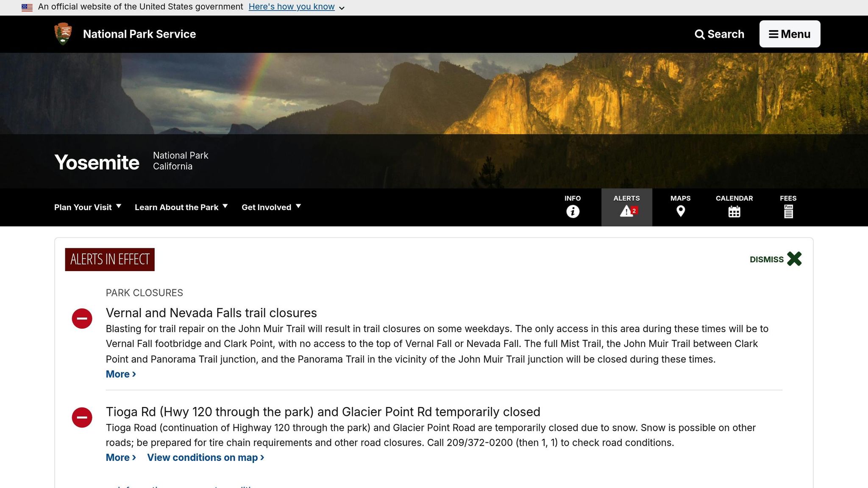The height and width of the screenshot is (488, 868).
Task: Click the Tioga Rd and Glacier Point Rd closed heading
Action: (x=323, y=412)
